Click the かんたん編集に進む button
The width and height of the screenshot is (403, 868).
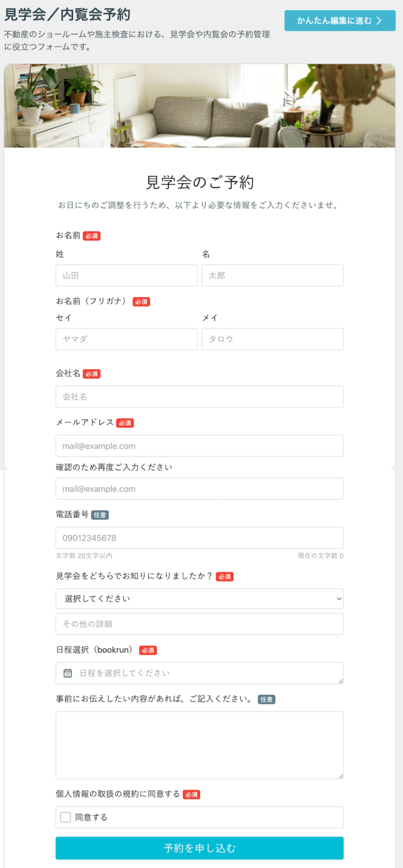(339, 20)
